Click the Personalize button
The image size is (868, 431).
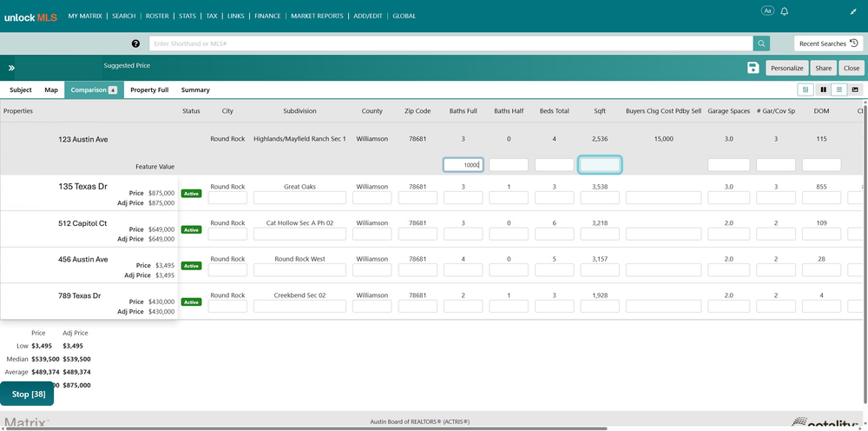(787, 68)
